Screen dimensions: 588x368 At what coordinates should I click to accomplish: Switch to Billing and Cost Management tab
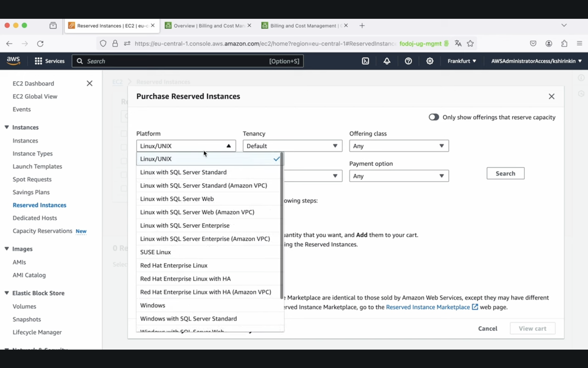tap(306, 26)
